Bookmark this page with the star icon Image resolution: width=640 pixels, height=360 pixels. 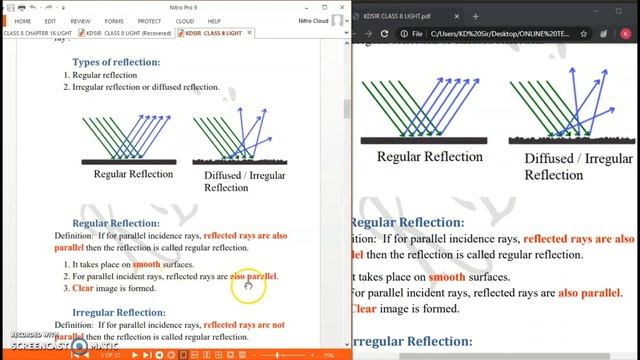point(584,34)
